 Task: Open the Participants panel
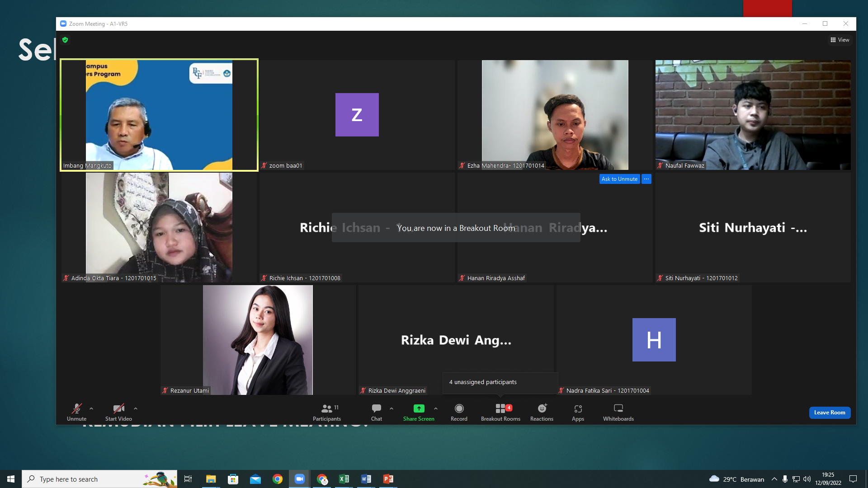327,412
